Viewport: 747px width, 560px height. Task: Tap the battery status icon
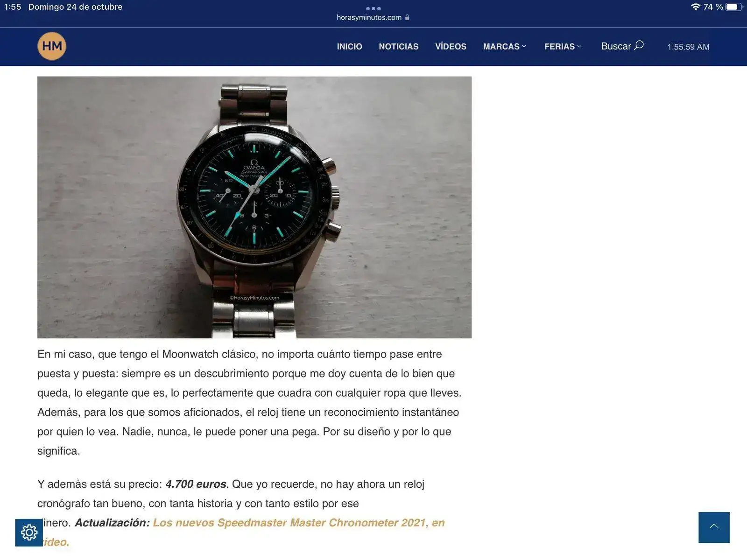(x=733, y=7)
